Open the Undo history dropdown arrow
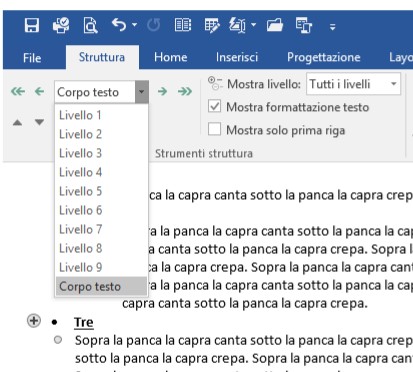Image resolution: width=413 pixels, height=372 pixels. click(x=134, y=25)
